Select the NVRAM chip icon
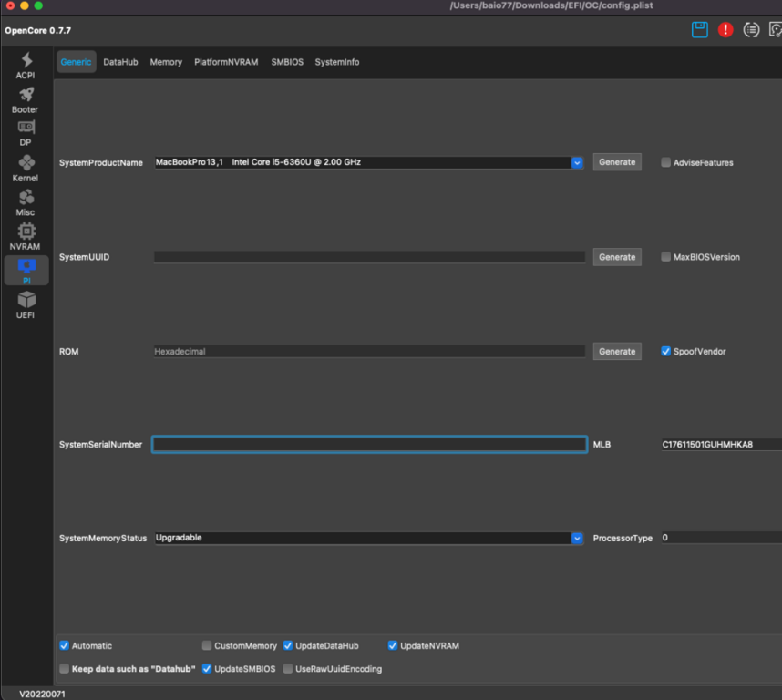782x700 pixels. tap(26, 235)
